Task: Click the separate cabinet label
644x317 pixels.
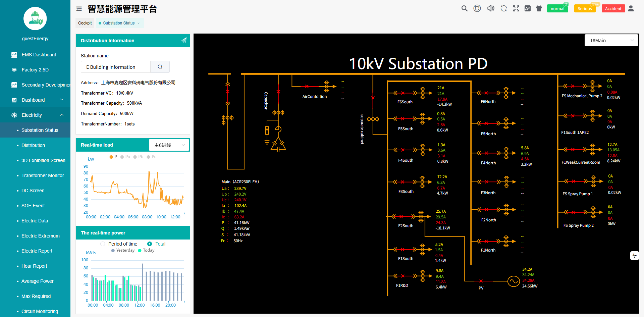Action: coord(362,129)
